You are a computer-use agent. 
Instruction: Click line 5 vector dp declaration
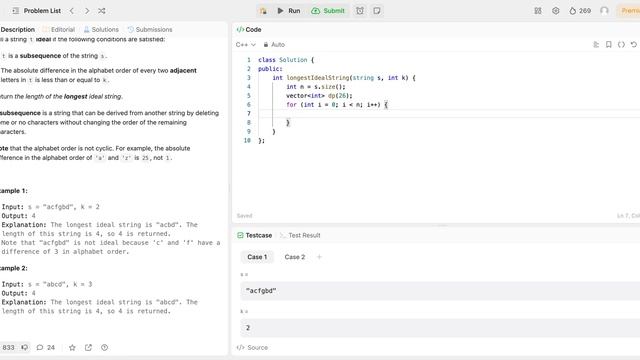pyautogui.click(x=319, y=96)
